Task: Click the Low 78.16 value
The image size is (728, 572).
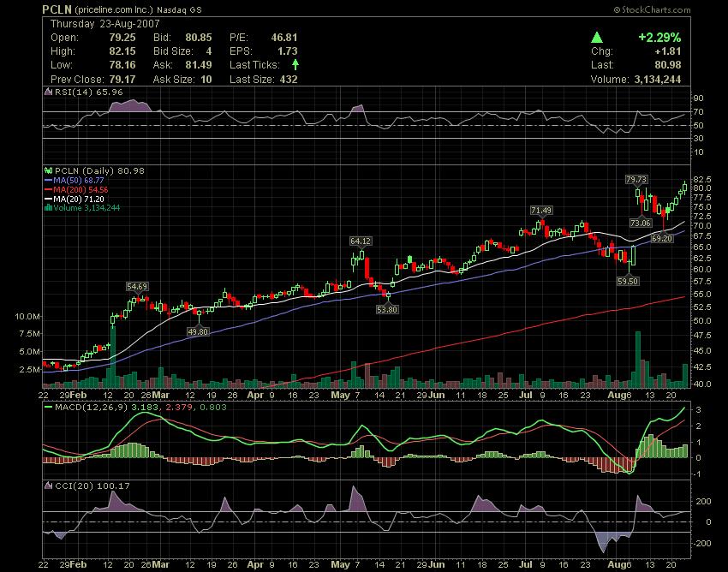Action: (x=122, y=64)
